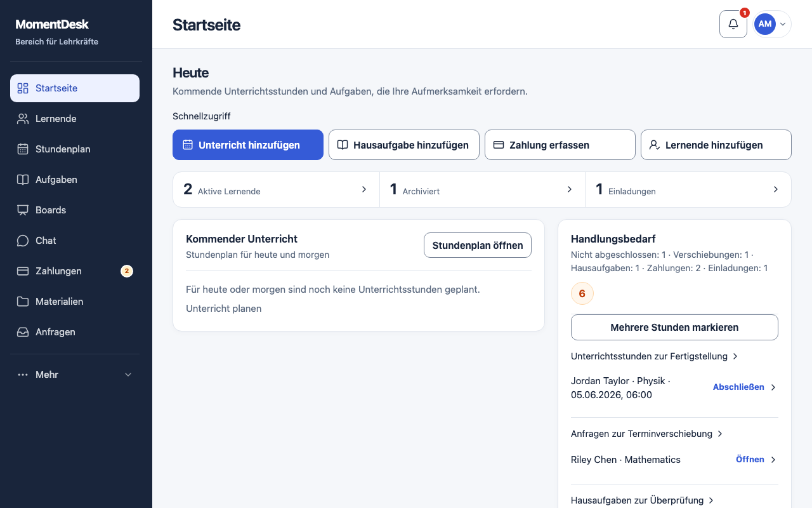Expand the Mehr menu chevron
This screenshot has width=812, height=508.
click(x=128, y=375)
